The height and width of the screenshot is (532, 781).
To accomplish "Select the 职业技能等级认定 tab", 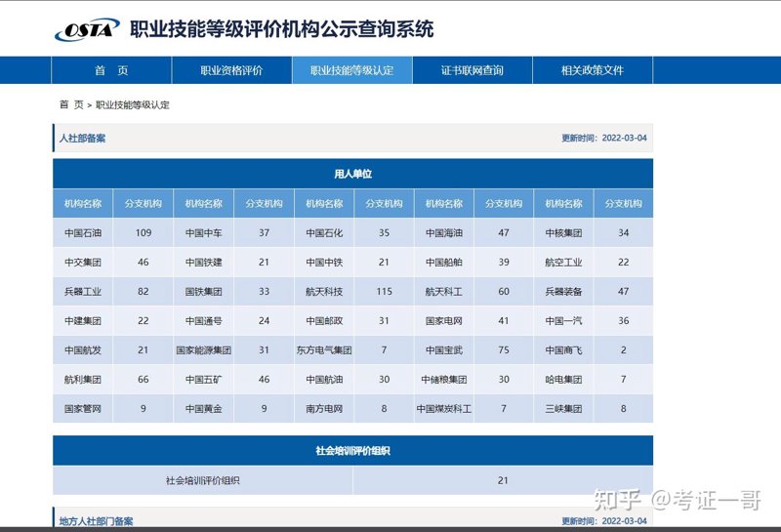I will tap(352, 70).
